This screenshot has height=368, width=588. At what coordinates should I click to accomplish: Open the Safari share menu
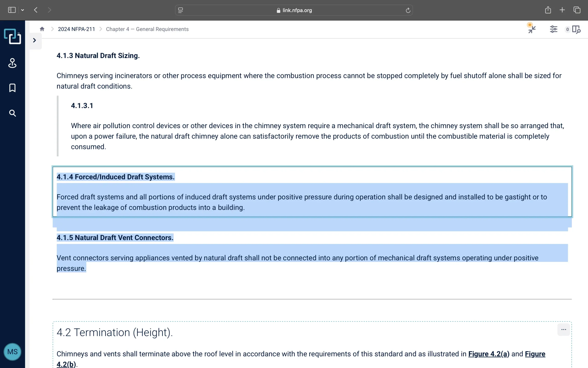[x=548, y=10]
